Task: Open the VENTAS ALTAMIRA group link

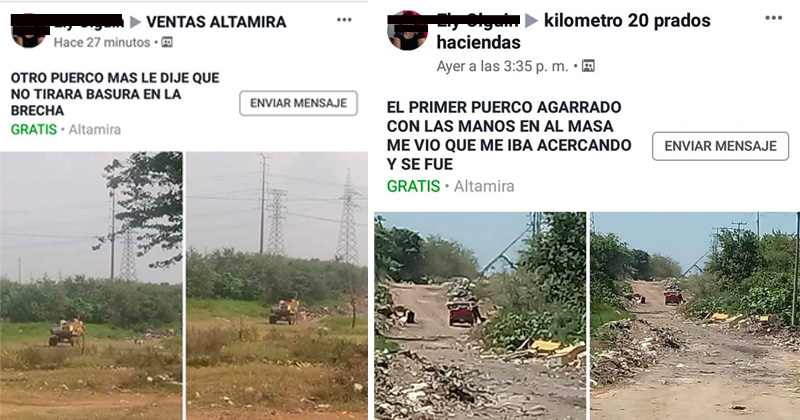Action: coord(216,22)
